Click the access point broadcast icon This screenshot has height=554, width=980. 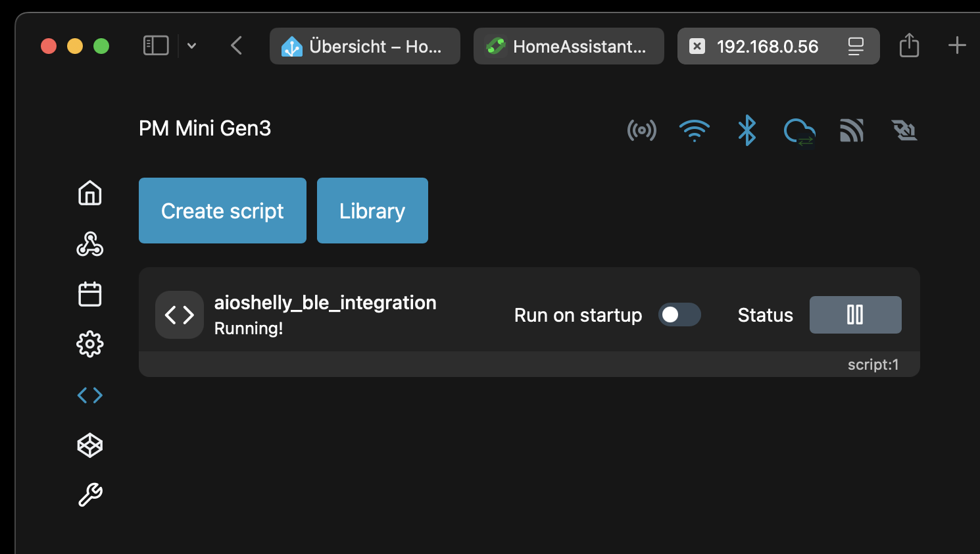click(641, 130)
